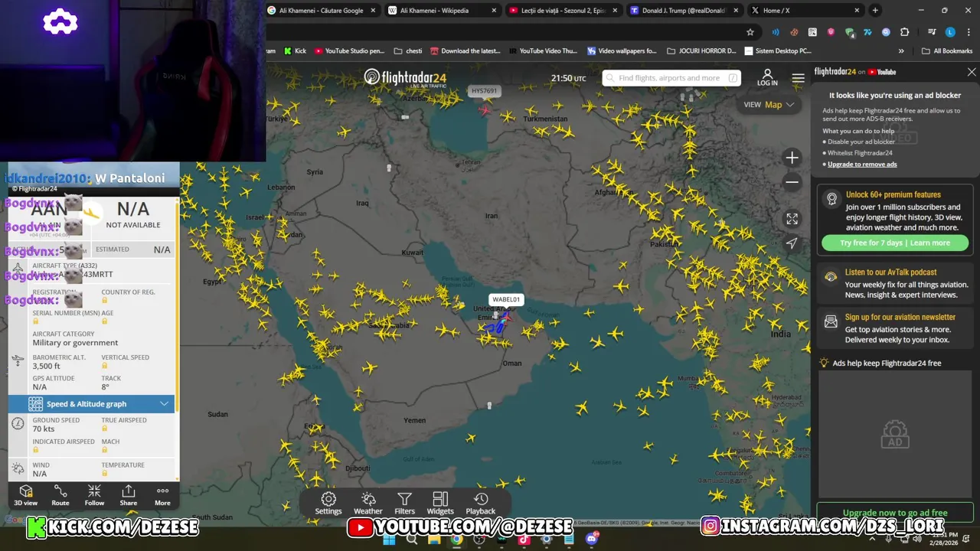Open Chrome media controls icon
Screen dimensions: 980x551
932,32
